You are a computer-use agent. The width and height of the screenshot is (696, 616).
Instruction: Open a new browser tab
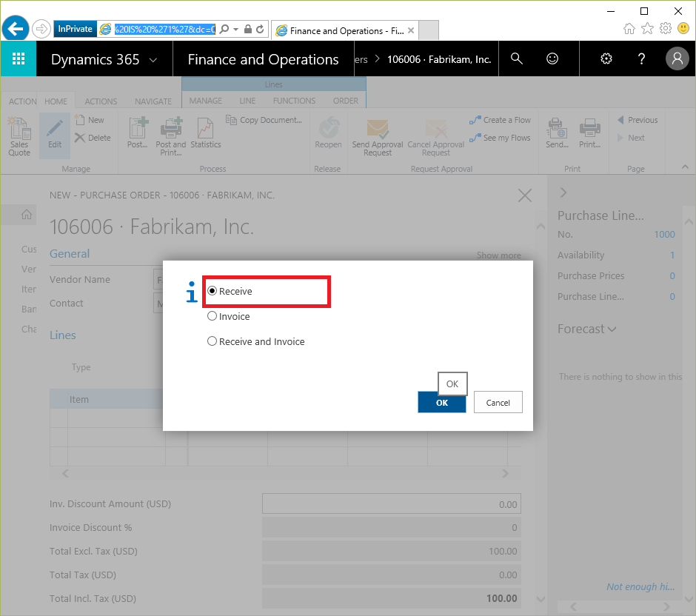(x=429, y=30)
